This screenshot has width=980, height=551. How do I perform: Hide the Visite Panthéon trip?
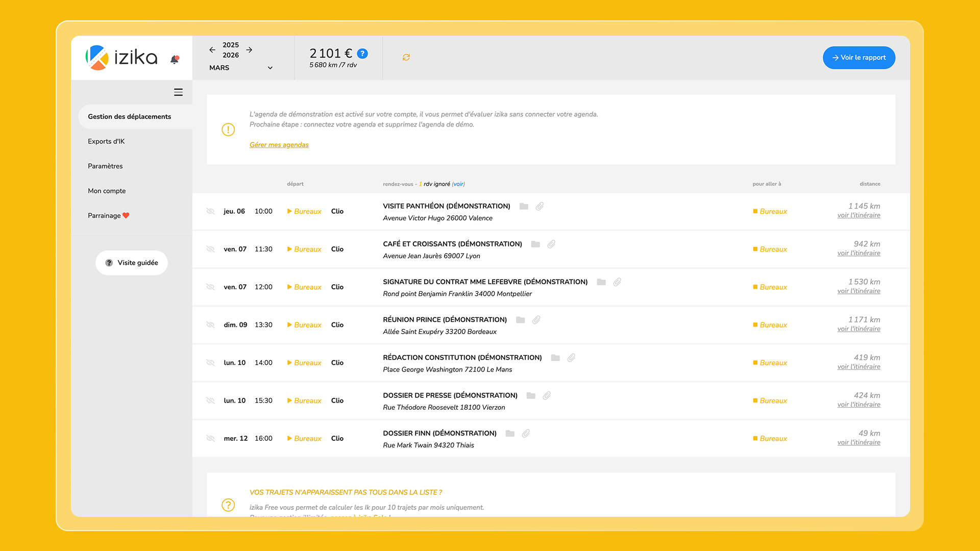coord(210,211)
